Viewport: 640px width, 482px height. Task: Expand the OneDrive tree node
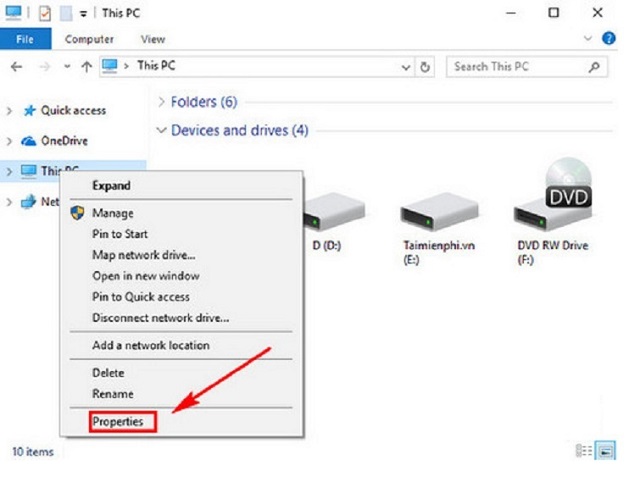point(9,141)
